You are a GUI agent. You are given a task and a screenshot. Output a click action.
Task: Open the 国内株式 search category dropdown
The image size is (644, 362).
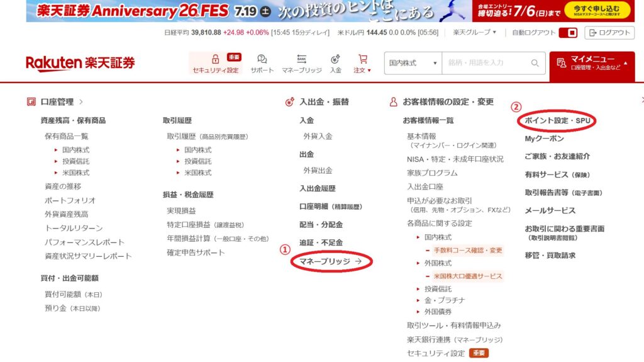click(413, 63)
